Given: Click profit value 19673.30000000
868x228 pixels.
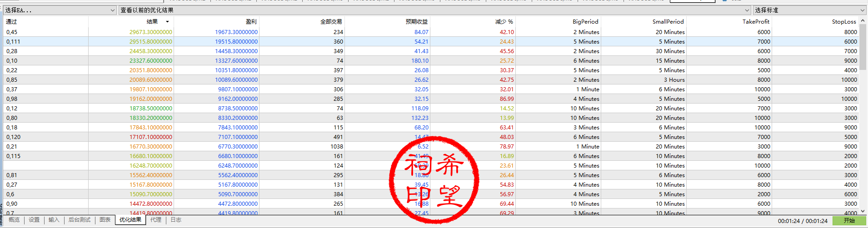Looking at the screenshot, I should point(236,32).
